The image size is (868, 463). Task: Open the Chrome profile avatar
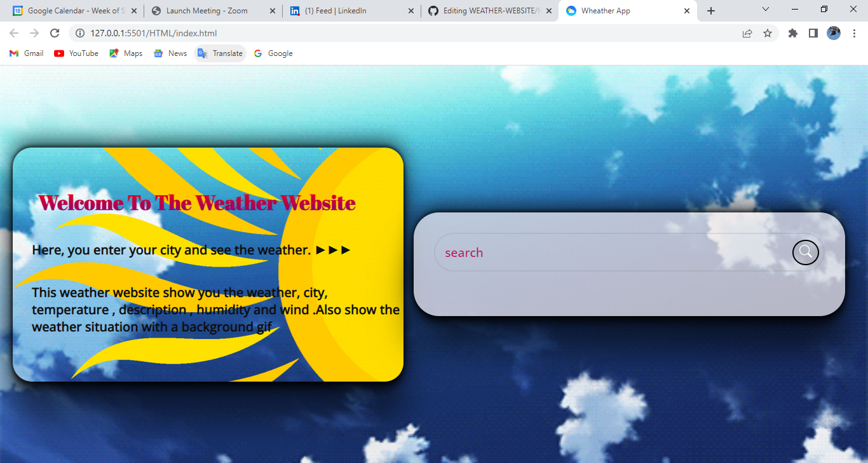click(834, 33)
